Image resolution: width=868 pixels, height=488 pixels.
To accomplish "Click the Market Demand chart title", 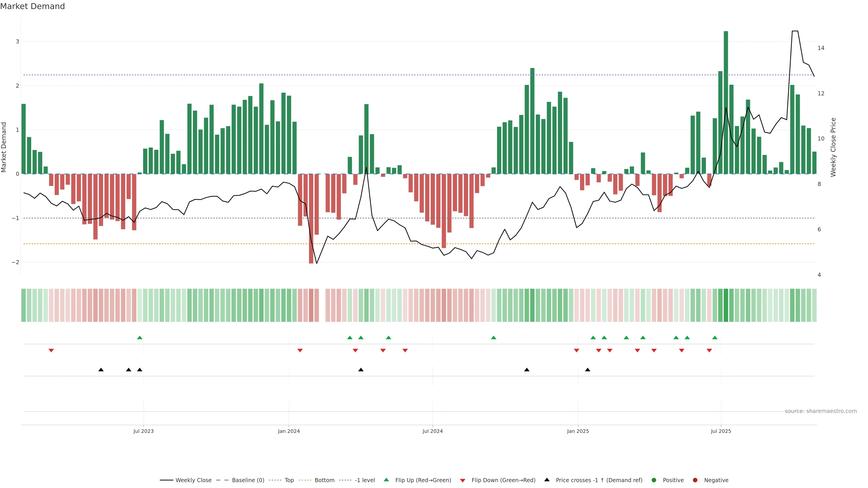I will click(32, 6).
